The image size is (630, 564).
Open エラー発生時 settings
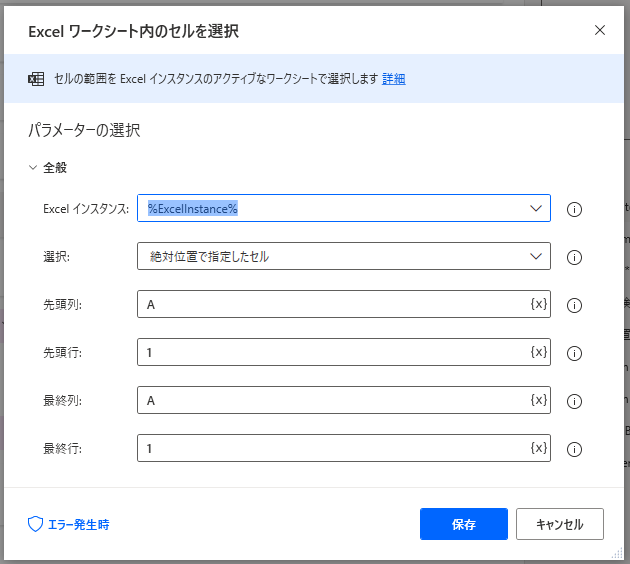point(69,524)
